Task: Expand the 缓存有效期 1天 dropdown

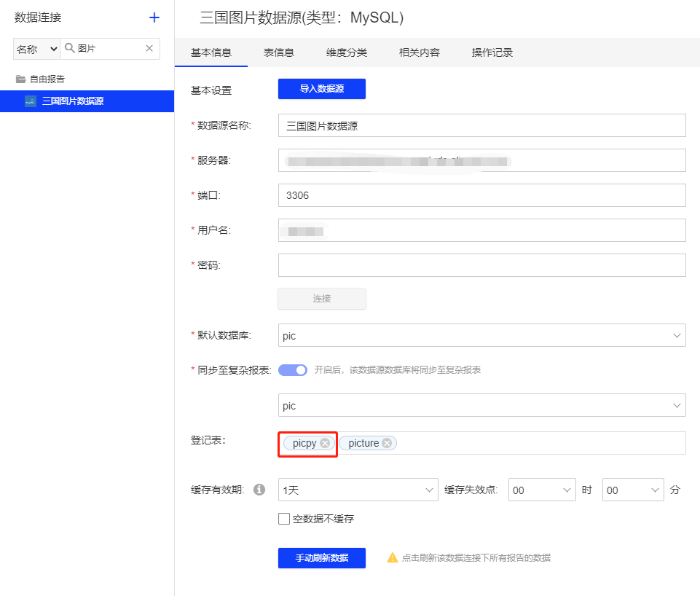Action: point(358,490)
